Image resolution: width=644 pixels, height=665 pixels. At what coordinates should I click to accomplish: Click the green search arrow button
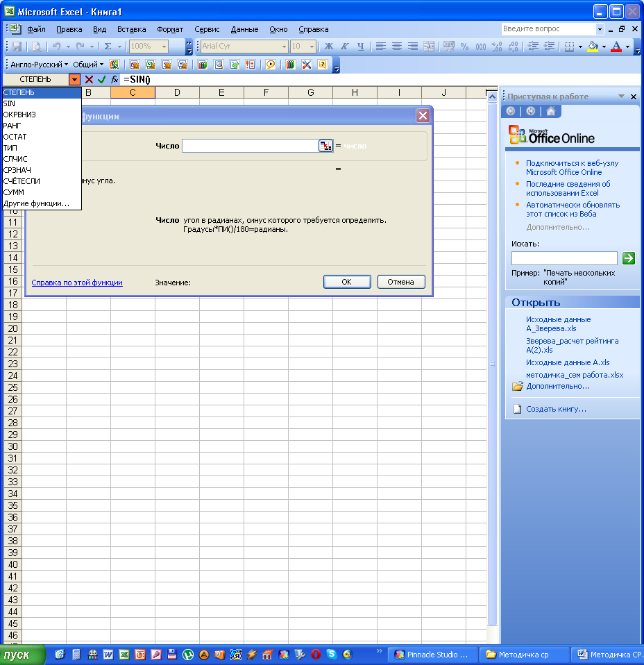click(x=628, y=258)
